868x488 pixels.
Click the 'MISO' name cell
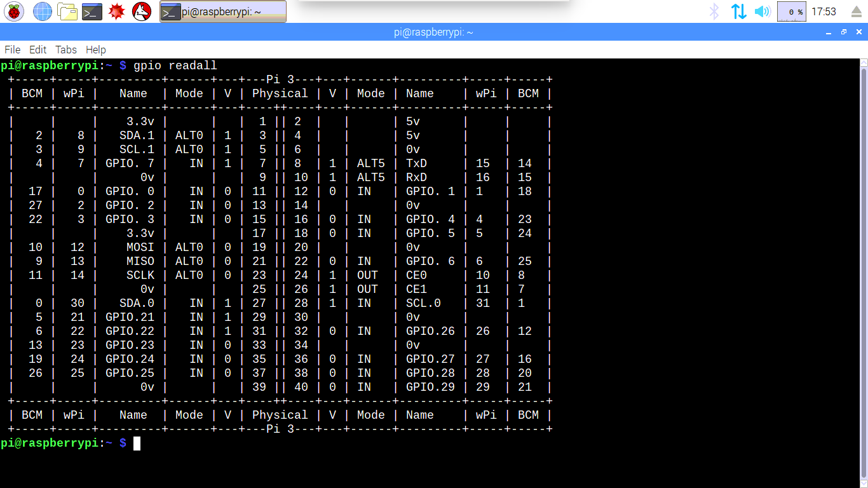pyautogui.click(x=140, y=261)
